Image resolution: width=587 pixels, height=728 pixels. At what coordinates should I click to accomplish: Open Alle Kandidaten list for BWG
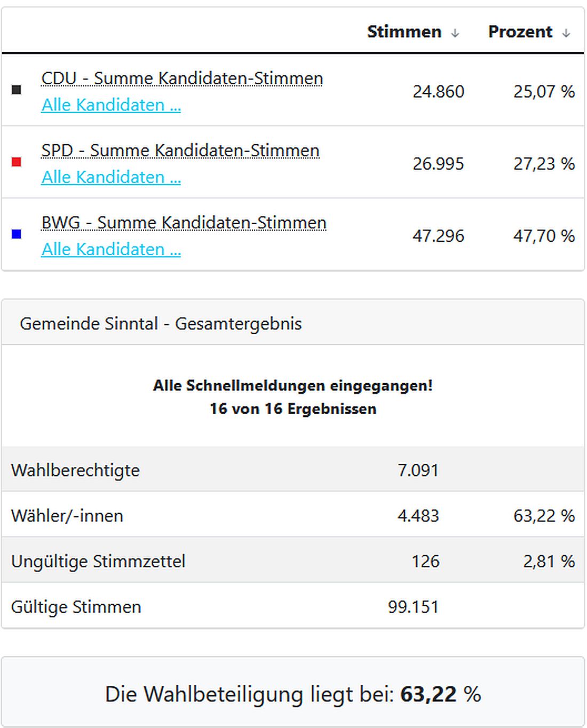coord(111,249)
